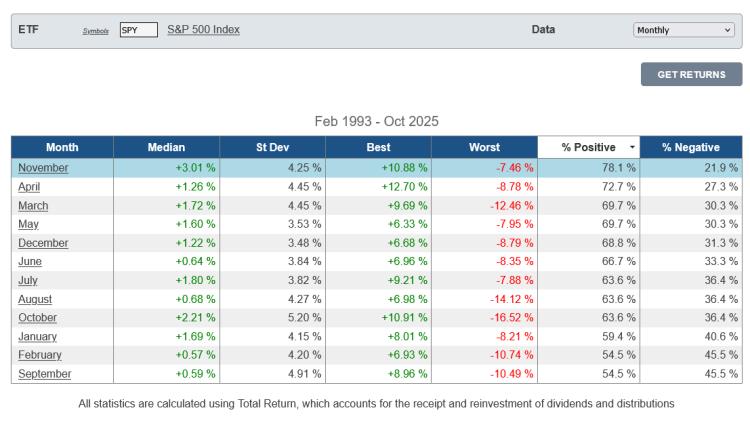Click the Symbols link
Image resolution: width=750 pixels, height=423 pixels.
click(x=95, y=31)
